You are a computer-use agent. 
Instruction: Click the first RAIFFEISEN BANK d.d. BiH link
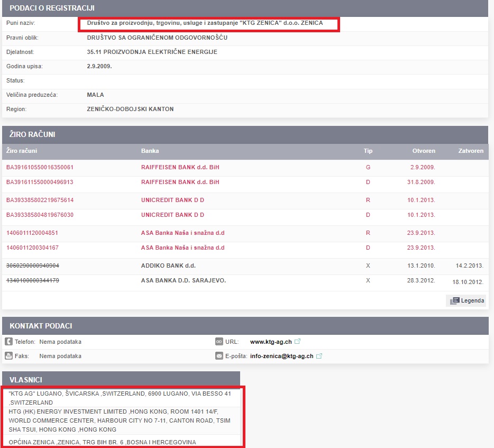[180, 167]
